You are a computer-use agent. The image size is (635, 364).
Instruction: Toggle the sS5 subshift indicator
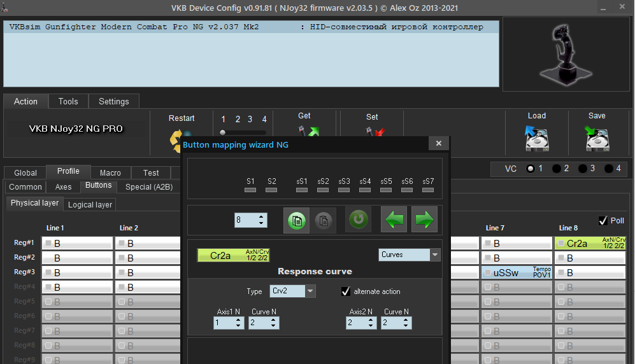point(386,190)
